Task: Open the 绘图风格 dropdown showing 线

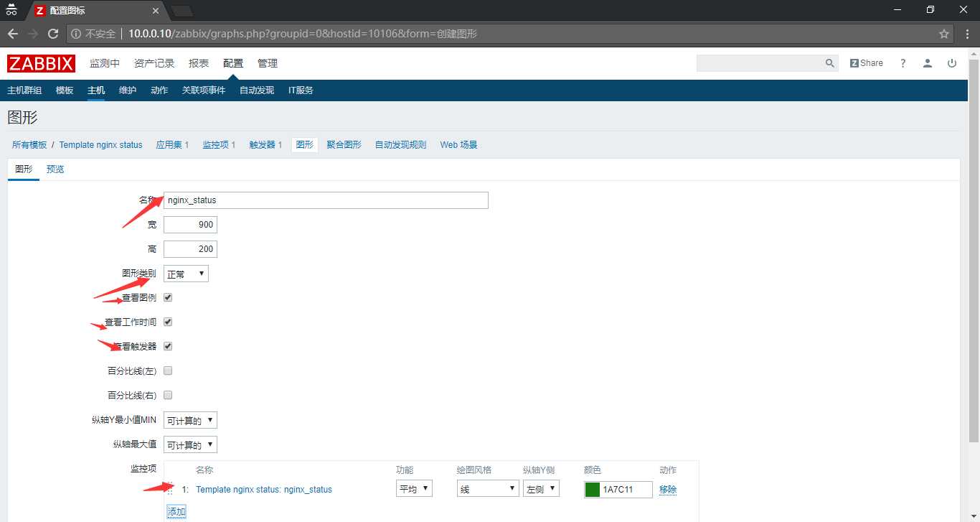Action: (x=488, y=489)
